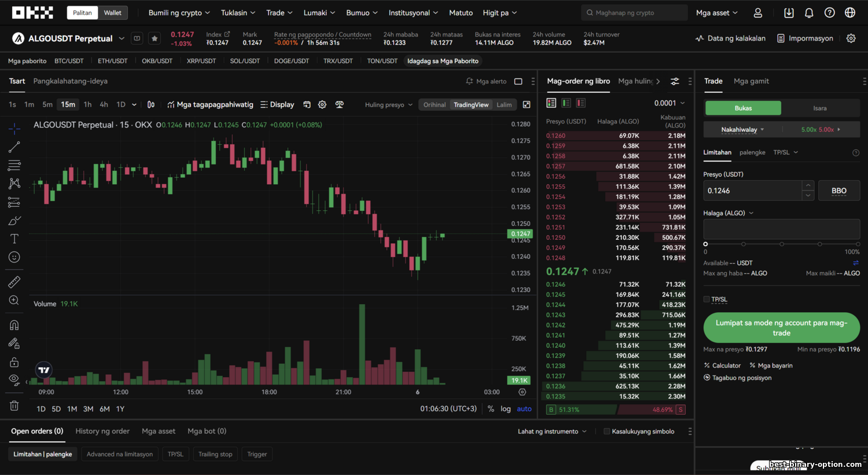Click the ruler measure tool
Viewport: 868px width, 475px height.
pyautogui.click(x=14, y=282)
